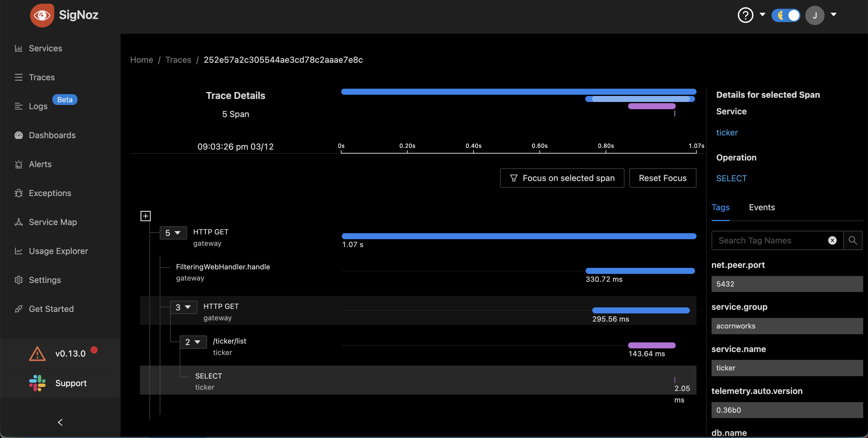The image size is (868, 438).
Task: Switch to the Tags tab
Action: pyautogui.click(x=720, y=207)
